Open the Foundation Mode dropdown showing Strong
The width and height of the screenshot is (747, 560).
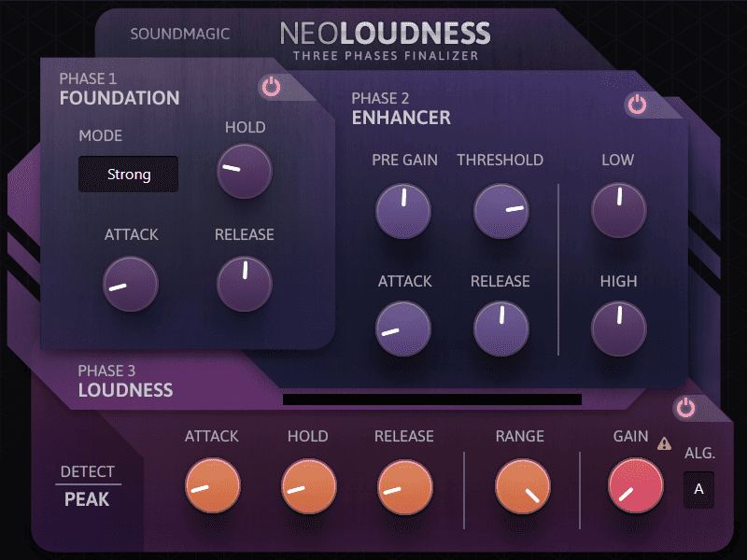(128, 175)
